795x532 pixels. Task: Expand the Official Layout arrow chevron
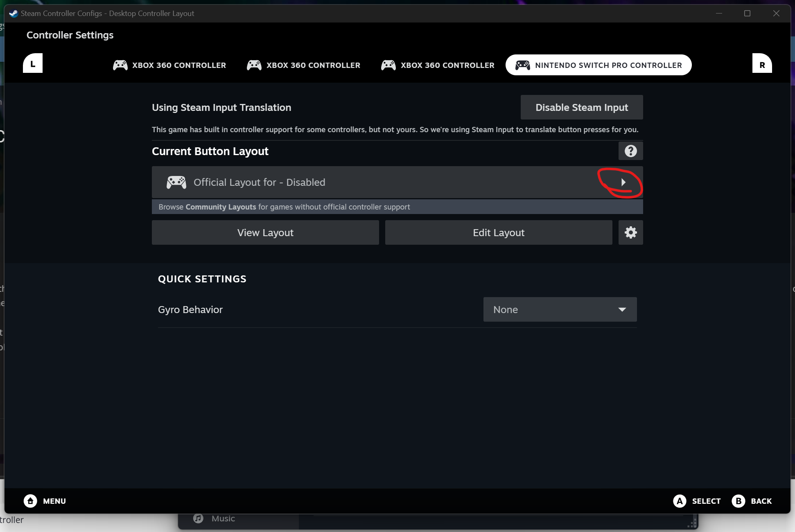623,182
